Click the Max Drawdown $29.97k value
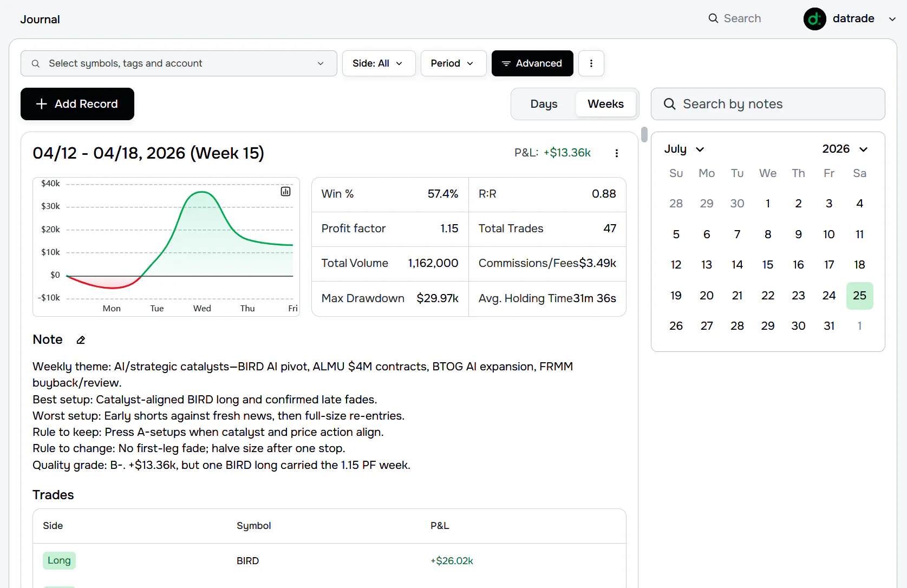 [x=438, y=298]
